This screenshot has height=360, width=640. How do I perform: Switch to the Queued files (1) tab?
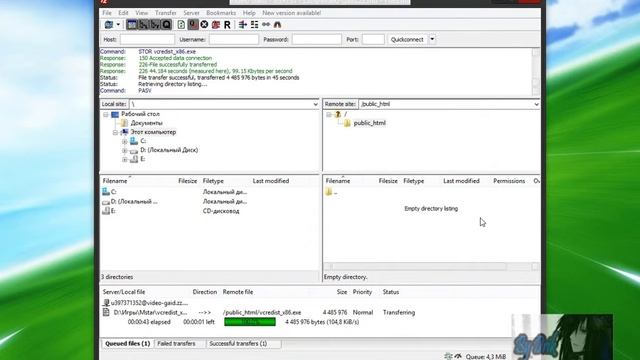point(128,344)
